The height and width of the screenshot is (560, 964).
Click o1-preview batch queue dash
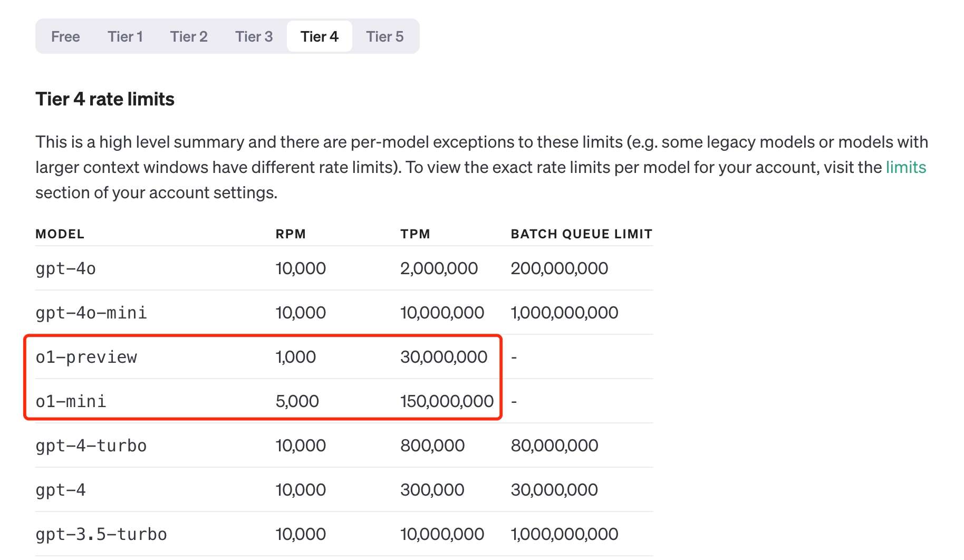tap(514, 358)
